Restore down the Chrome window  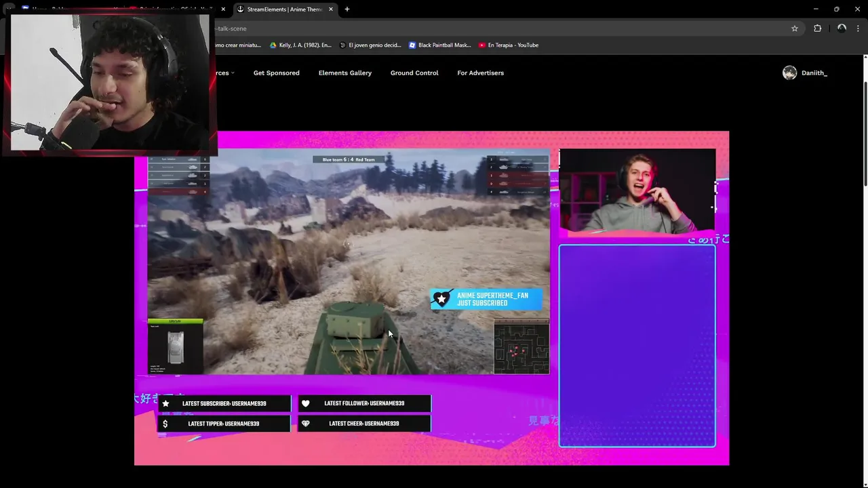point(836,9)
